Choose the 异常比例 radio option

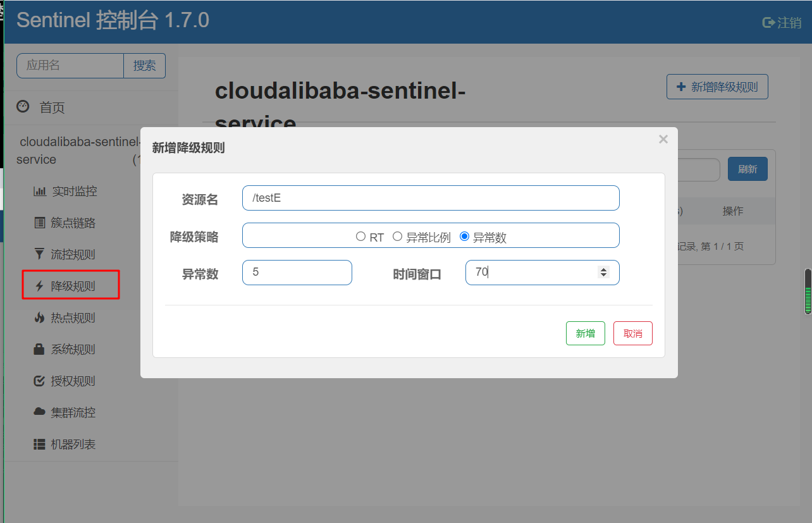click(398, 237)
